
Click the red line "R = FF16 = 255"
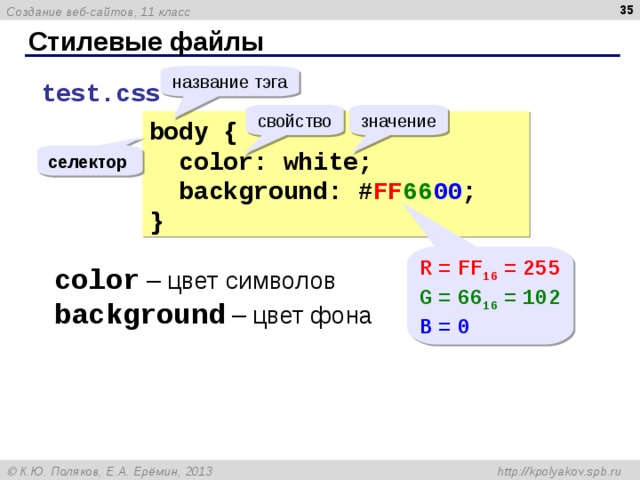(490, 269)
